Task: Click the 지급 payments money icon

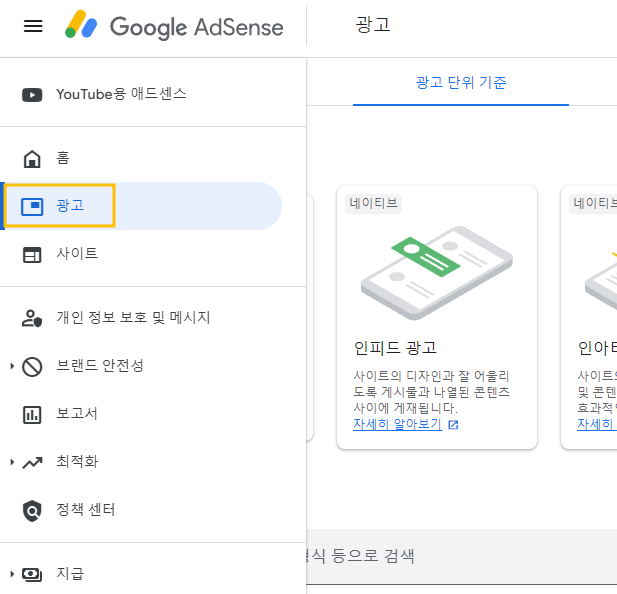Action: tap(32, 575)
